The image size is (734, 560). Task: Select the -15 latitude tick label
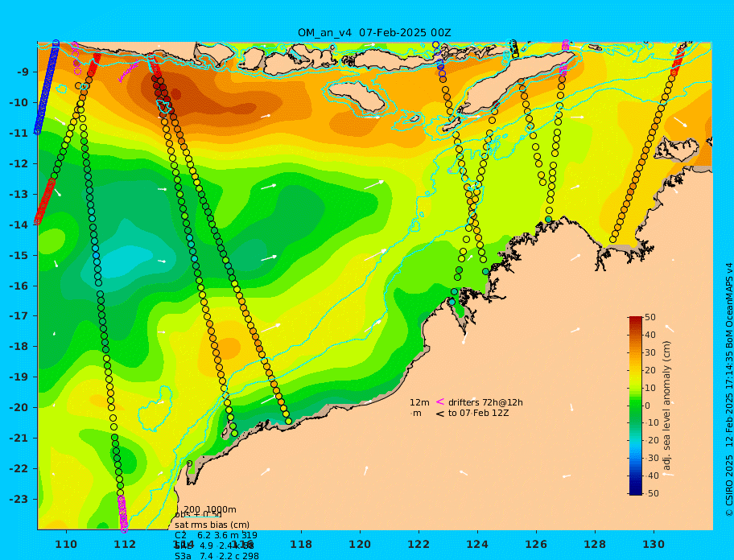[x=19, y=255]
